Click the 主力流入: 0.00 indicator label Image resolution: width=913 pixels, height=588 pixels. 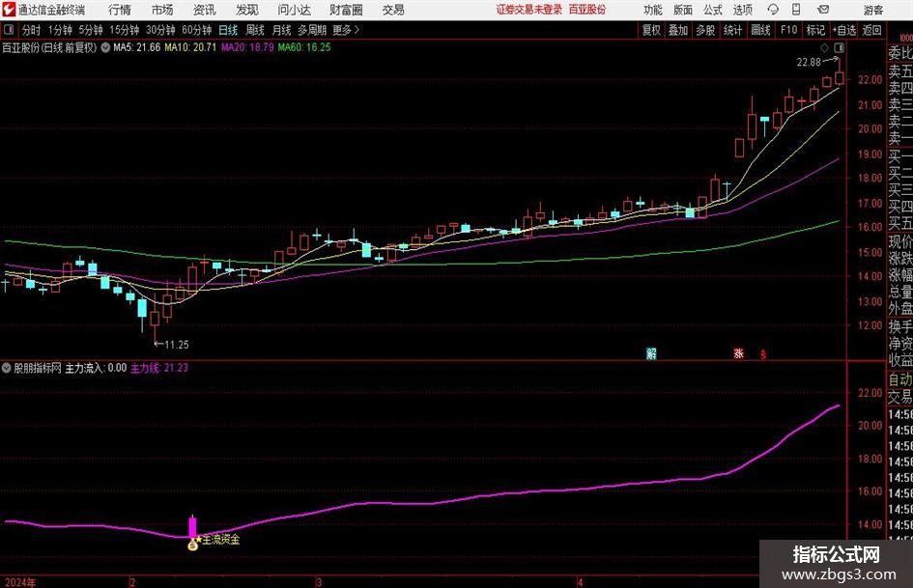[96, 368]
